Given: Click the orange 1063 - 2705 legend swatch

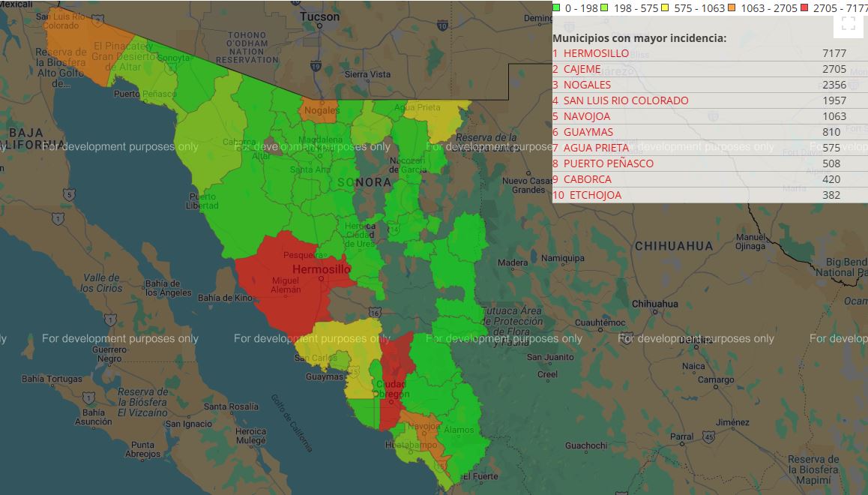Looking at the screenshot, I should pos(731,7).
